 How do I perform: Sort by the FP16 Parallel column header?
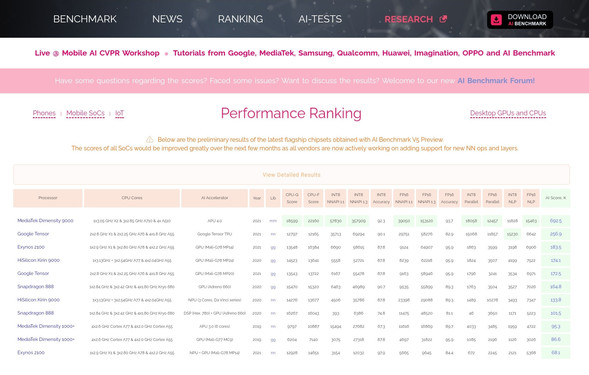pyautogui.click(x=492, y=198)
